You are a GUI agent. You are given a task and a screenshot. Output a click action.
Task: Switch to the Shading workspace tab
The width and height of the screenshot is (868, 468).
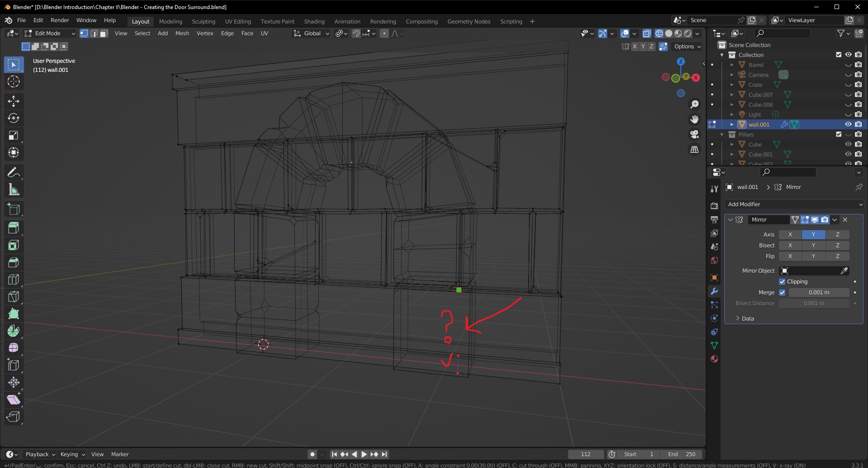(x=314, y=21)
